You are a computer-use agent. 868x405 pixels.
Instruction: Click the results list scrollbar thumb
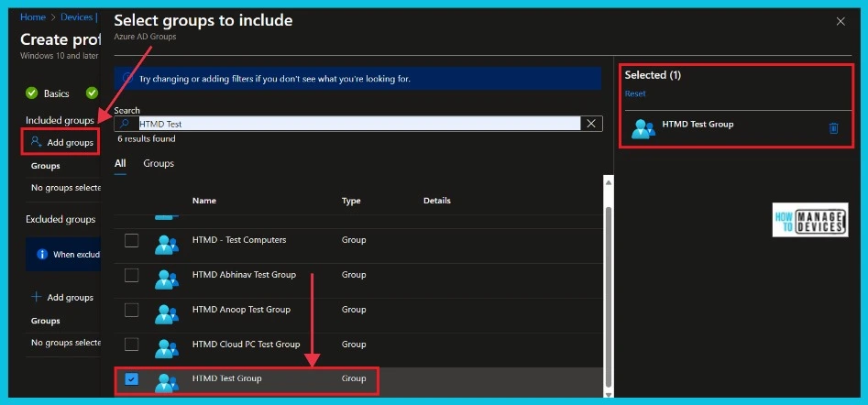click(609, 296)
